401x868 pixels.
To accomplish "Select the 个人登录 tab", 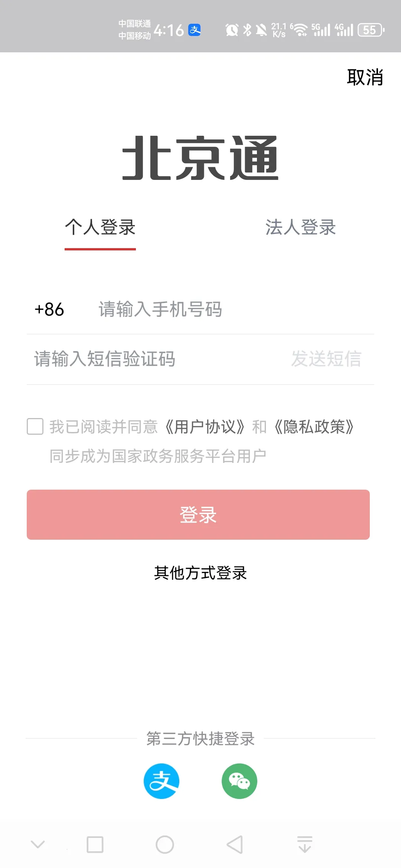I will (x=100, y=227).
